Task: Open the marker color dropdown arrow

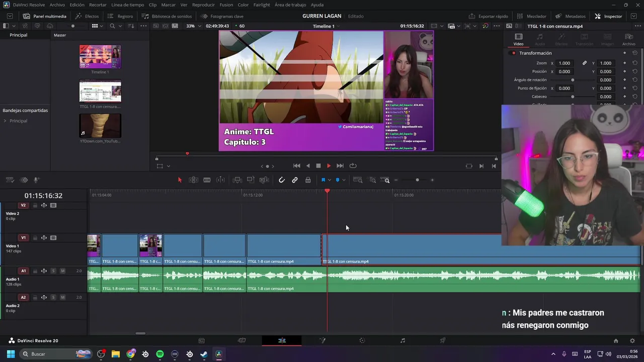Action: tap(344, 180)
